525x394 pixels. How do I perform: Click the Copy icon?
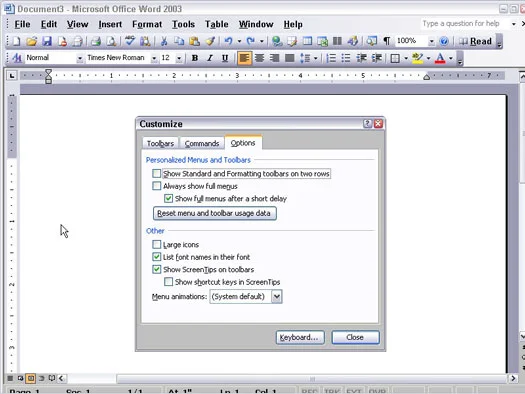pos(179,42)
